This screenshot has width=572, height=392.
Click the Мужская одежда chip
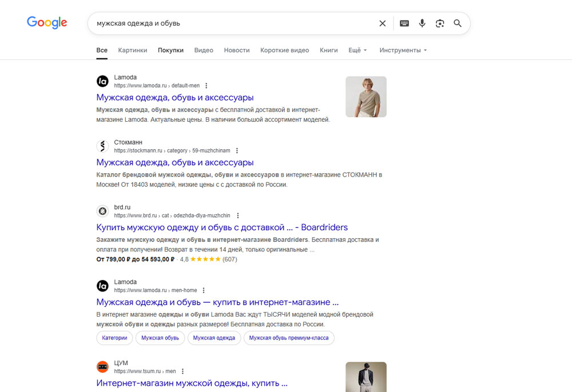click(x=214, y=338)
